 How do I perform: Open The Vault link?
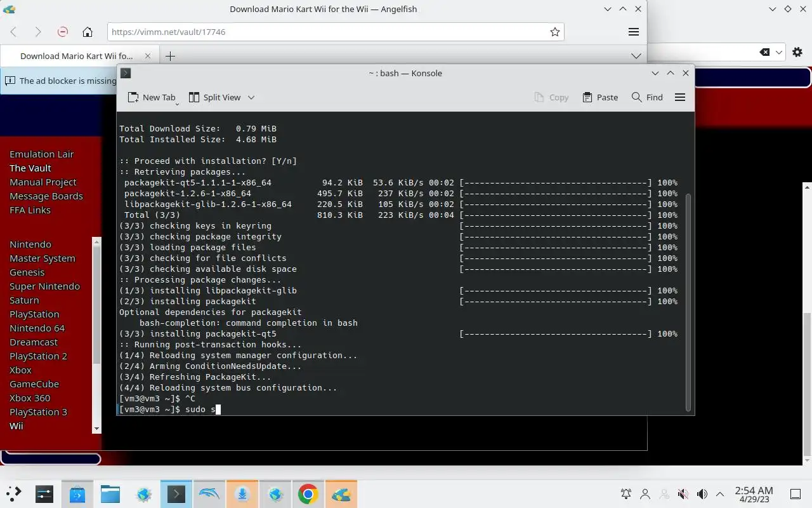tap(30, 168)
